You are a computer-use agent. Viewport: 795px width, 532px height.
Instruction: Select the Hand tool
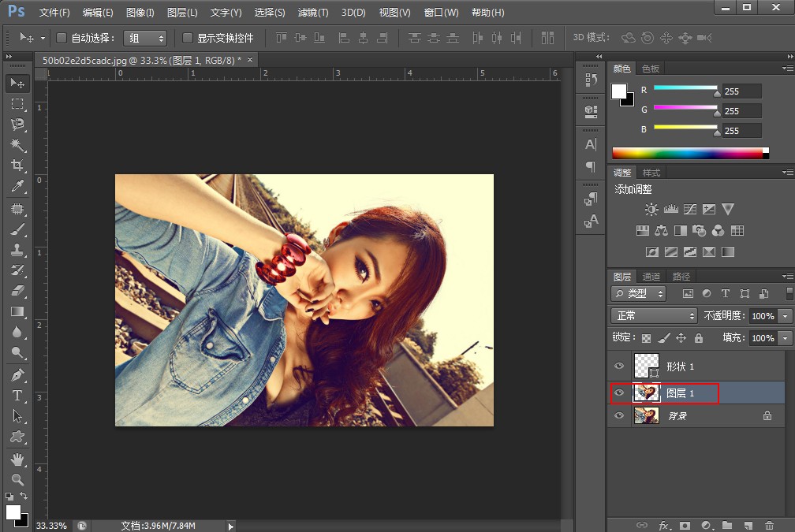pos(17,459)
